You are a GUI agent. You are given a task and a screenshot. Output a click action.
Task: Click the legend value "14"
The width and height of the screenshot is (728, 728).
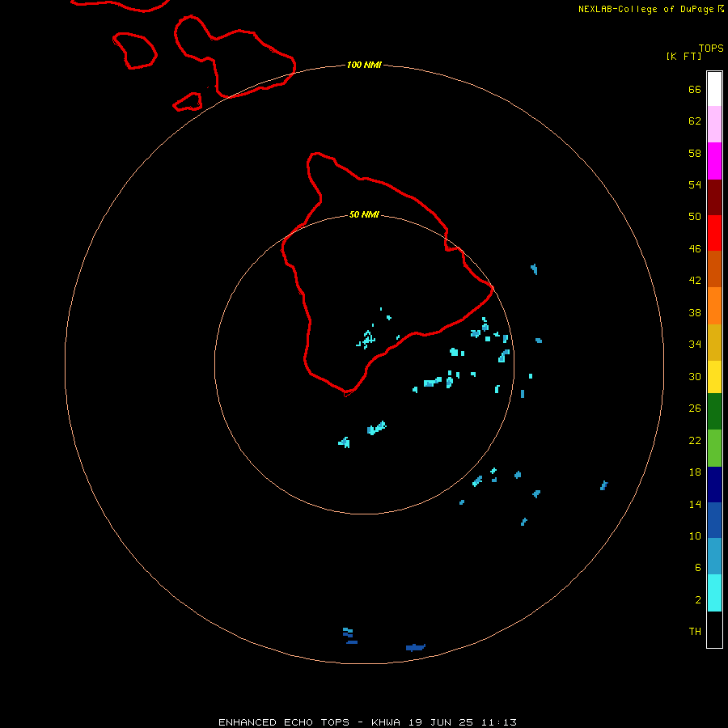point(695,504)
